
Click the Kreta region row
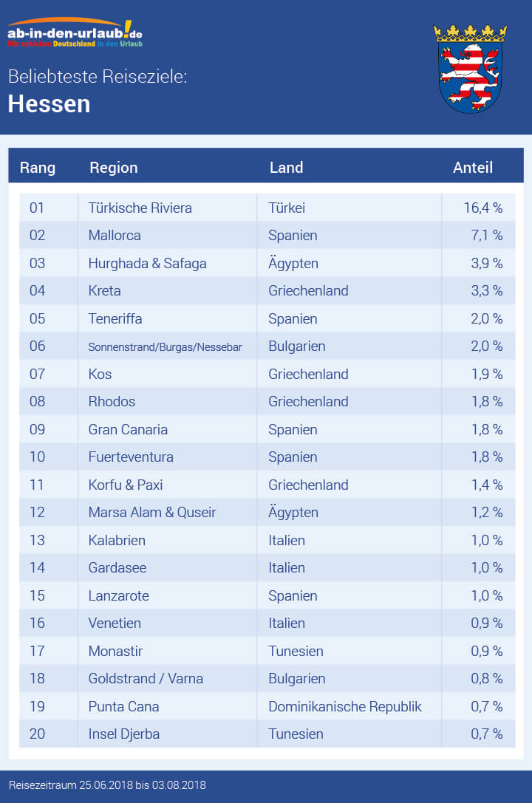tap(105, 291)
